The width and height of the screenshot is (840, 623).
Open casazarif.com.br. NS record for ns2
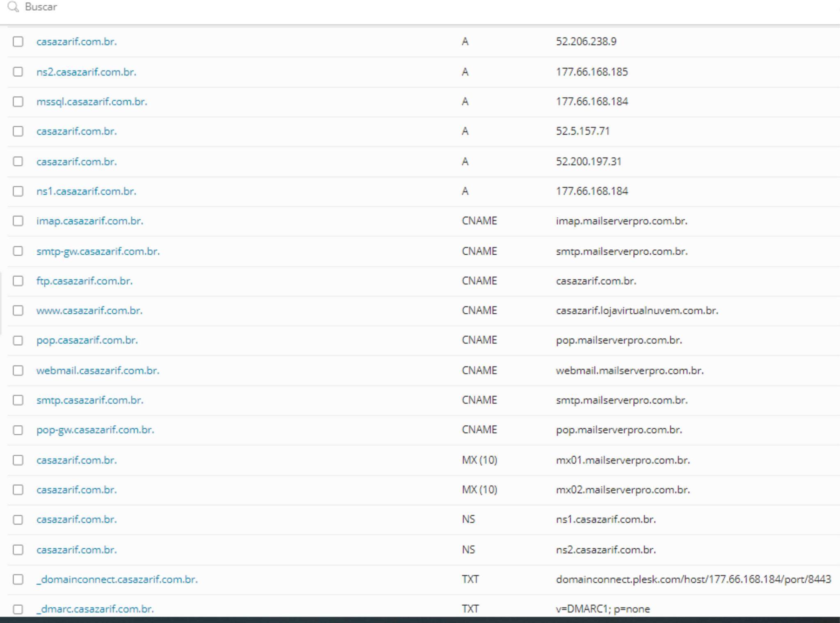(77, 550)
